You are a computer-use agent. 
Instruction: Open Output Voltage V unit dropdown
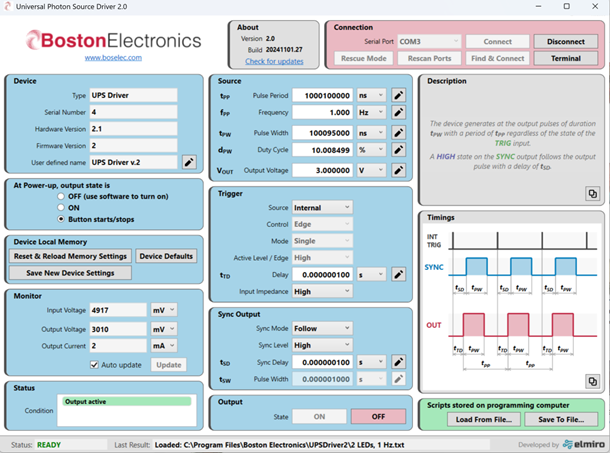372,170
